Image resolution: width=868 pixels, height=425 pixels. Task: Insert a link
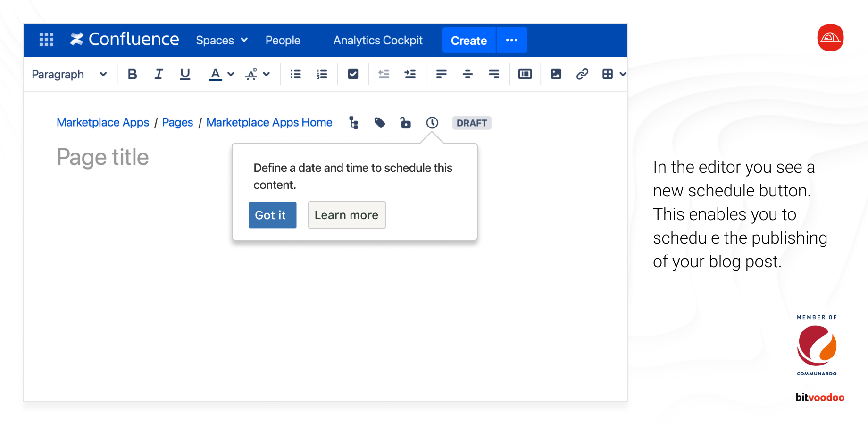click(582, 74)
